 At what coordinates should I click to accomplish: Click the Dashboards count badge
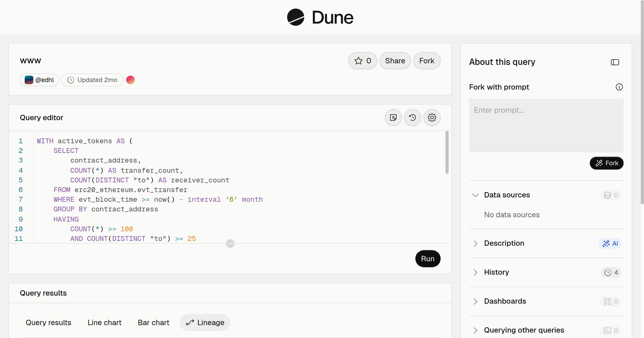coord(611,302)
